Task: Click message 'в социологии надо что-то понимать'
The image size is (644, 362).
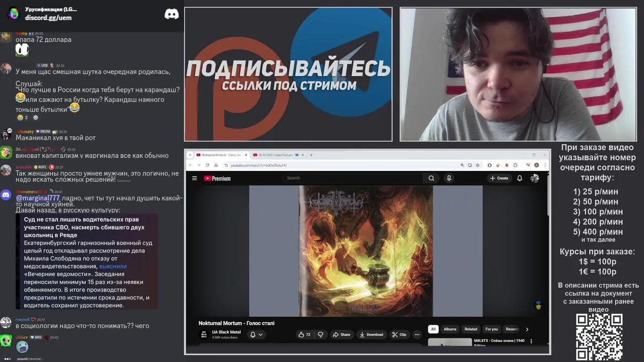Action: (83, 326)
